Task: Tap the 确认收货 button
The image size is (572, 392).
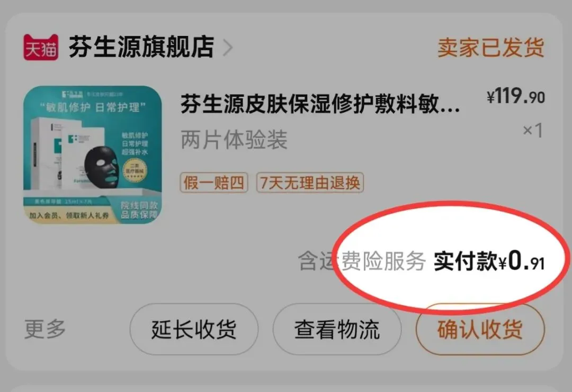Action: click(480, 329)
